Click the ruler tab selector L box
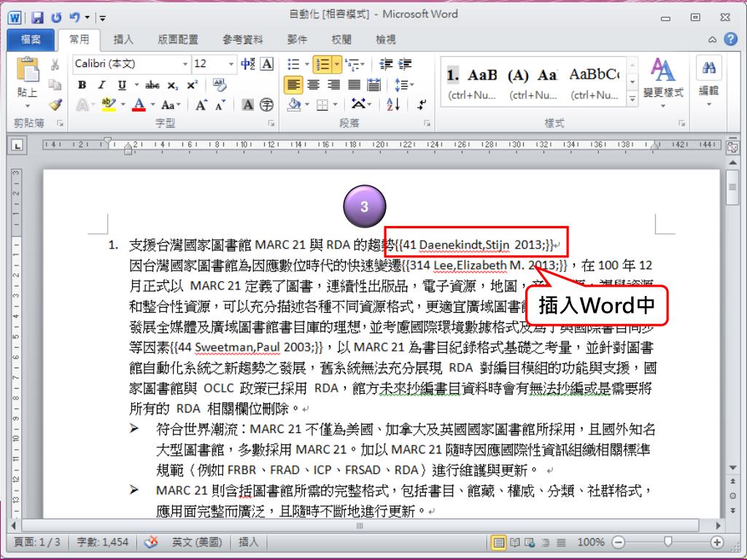Image resolution: width=747 pixels, height=560 pixels. click(18, 146)
